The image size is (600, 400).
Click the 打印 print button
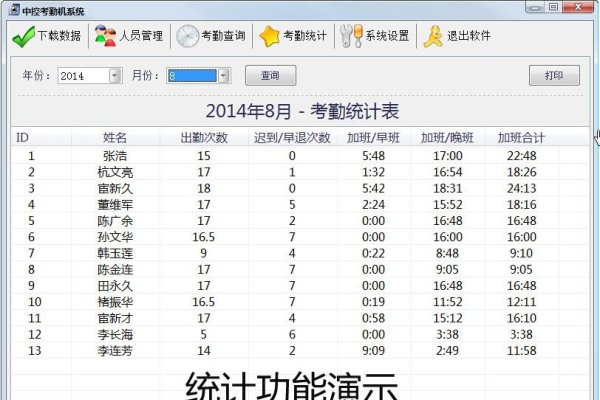tap(554, 75)
